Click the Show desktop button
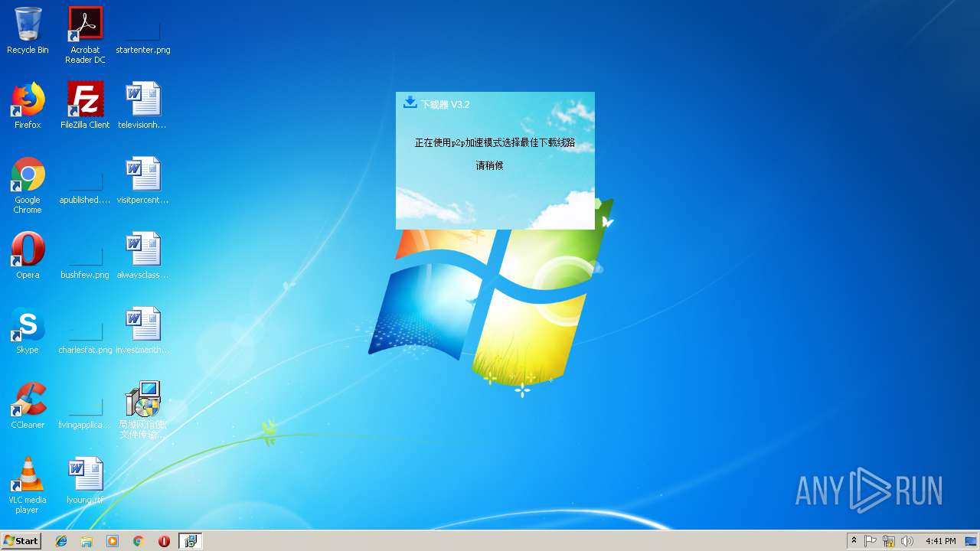Screen dimensions: 980x551 [972, 541]
